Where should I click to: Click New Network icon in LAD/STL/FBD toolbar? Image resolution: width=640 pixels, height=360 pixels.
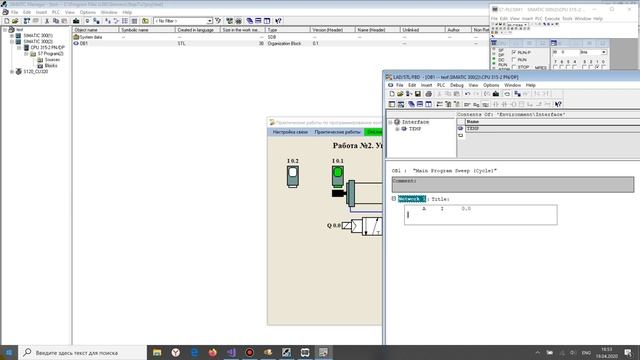point(440,104)
